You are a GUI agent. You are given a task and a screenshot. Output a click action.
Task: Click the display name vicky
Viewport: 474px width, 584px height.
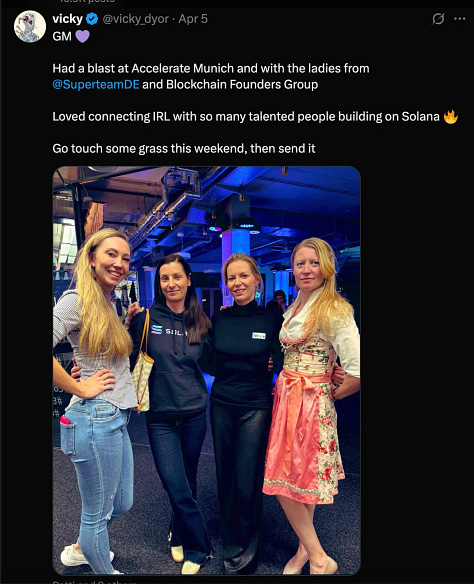coord(67,19)
